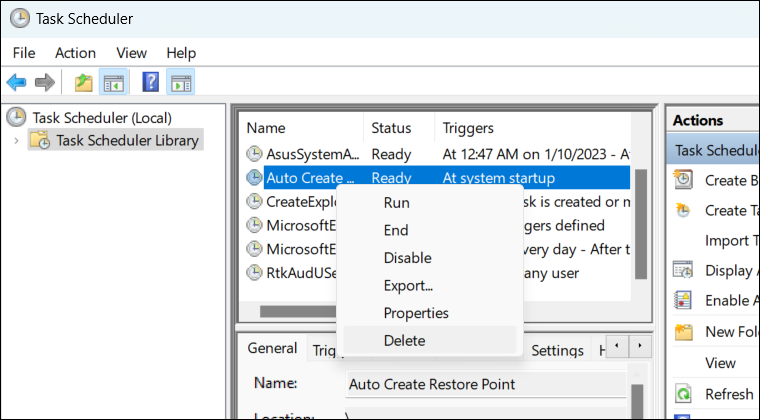Viewport: 760px width, 420px height.
Task: Click the blue Help toolbar icon
Action: pyautogui.click(x=151, y=82)
